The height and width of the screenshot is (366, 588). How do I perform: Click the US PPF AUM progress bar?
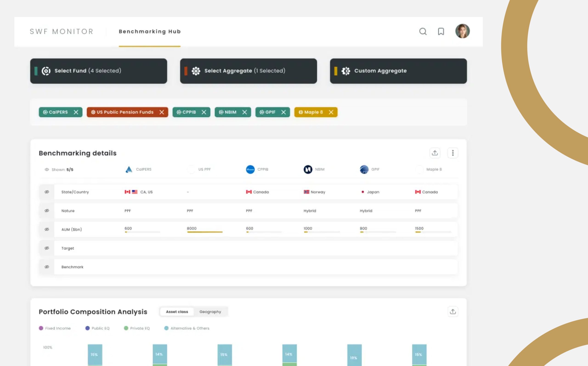pos(205,232)
